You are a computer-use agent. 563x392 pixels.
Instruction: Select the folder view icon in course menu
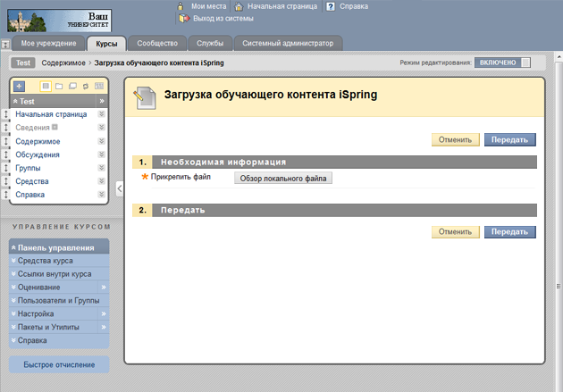[x=59, y=86]
